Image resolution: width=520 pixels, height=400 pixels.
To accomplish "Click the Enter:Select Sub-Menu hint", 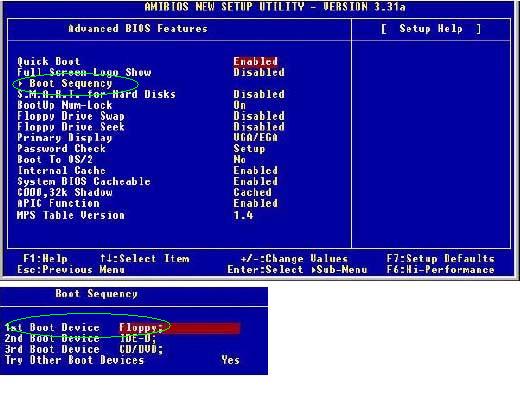I will (297, 269).
